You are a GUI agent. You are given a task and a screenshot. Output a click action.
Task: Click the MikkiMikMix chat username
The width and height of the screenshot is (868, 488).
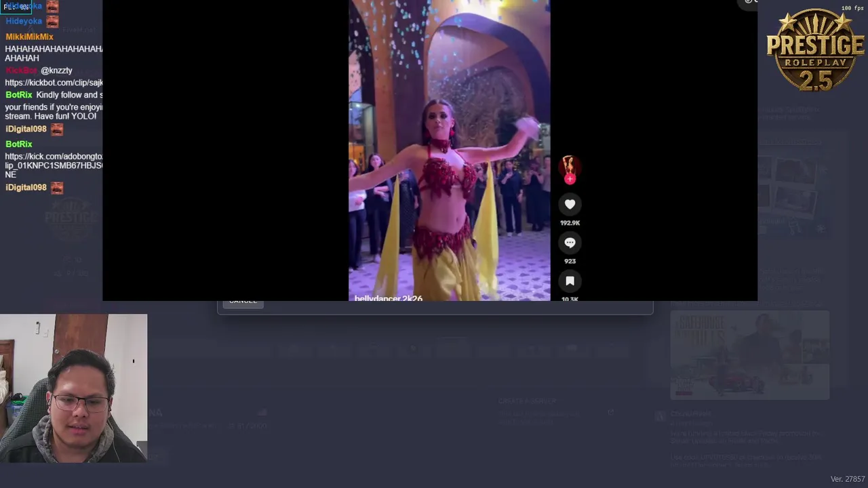pos(29,37)
